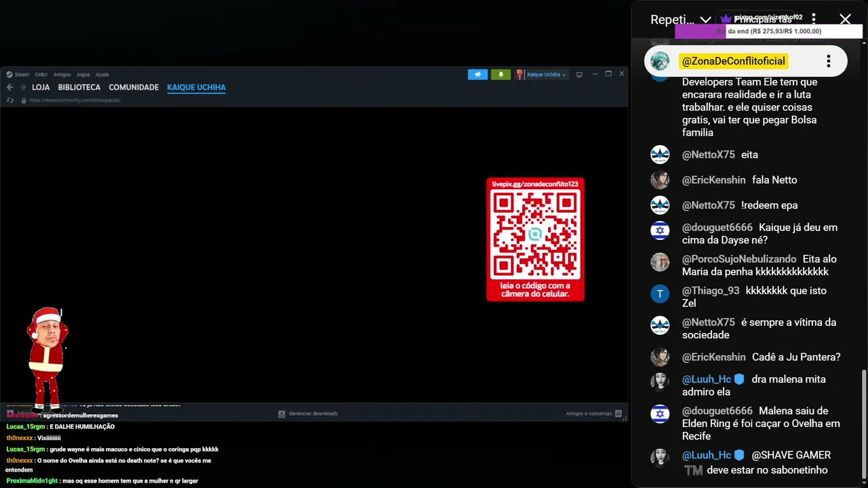
Task: Open the Jogos menu
Action: [x=83, y=75]
